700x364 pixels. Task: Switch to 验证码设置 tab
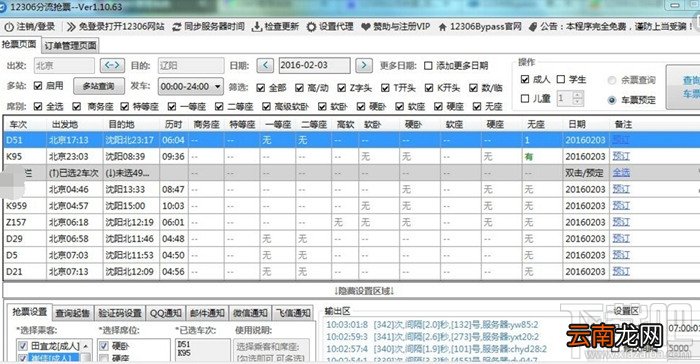pos(120,314)
